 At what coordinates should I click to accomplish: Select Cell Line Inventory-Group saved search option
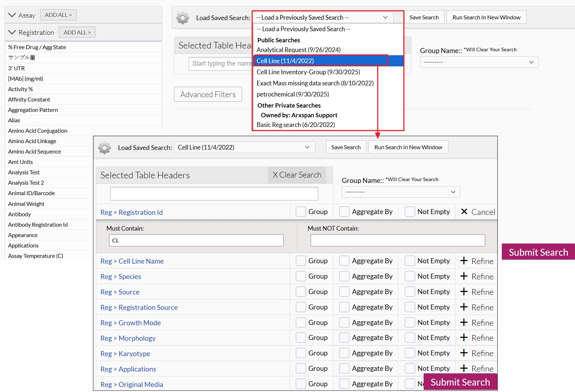pyautogui.click(x=308, y=72)
